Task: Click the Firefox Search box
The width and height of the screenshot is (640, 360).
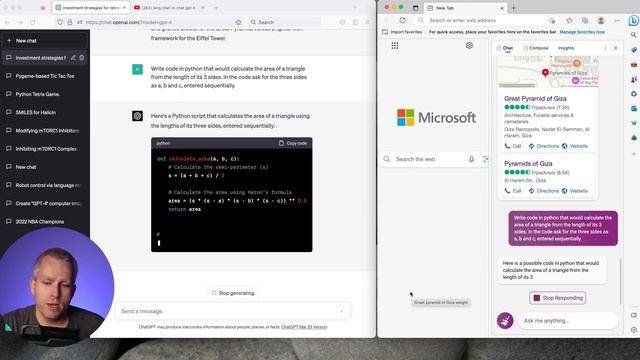Action: (284, 22)
